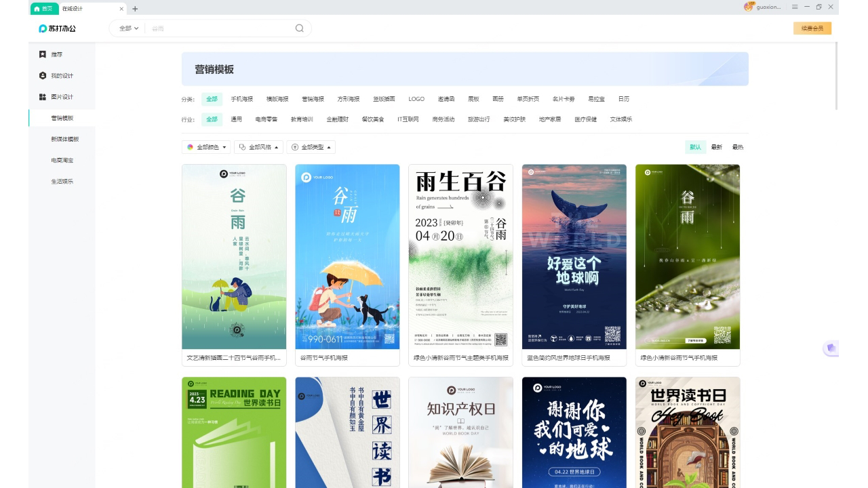This screenshot has height=488, width=868.
Task: Click the search magnifier icon
Action: point(299,28)
